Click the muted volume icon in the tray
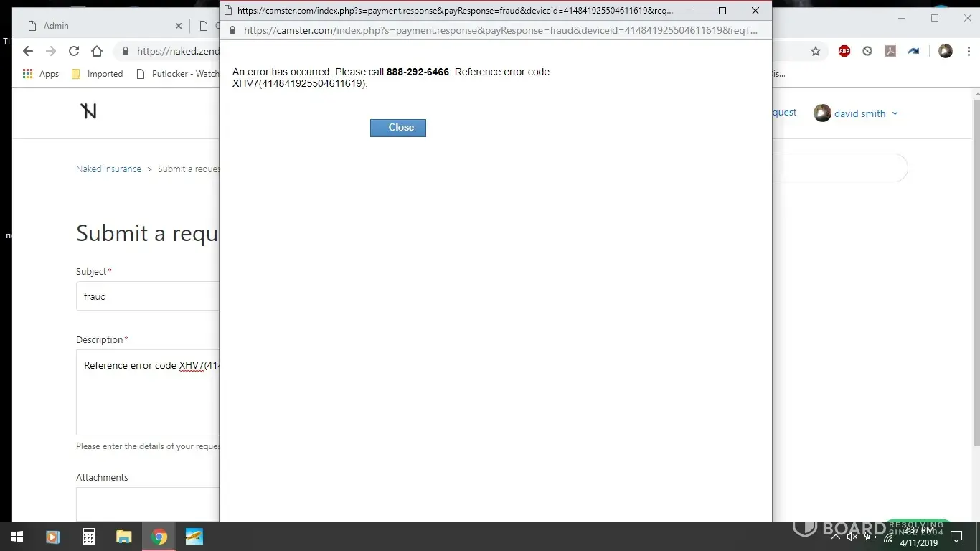 [852, 537]
